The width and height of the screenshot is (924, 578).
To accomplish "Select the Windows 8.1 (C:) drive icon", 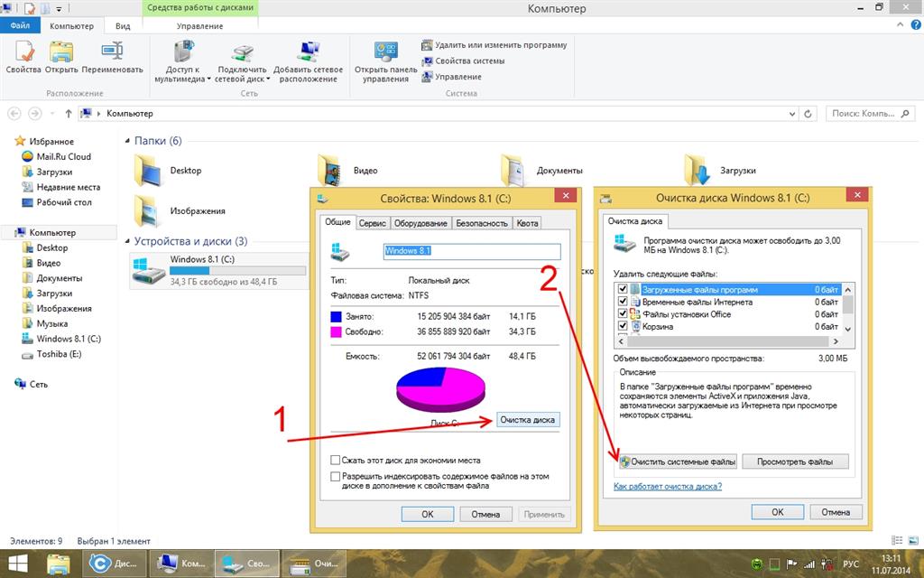I will click(149, 271).
